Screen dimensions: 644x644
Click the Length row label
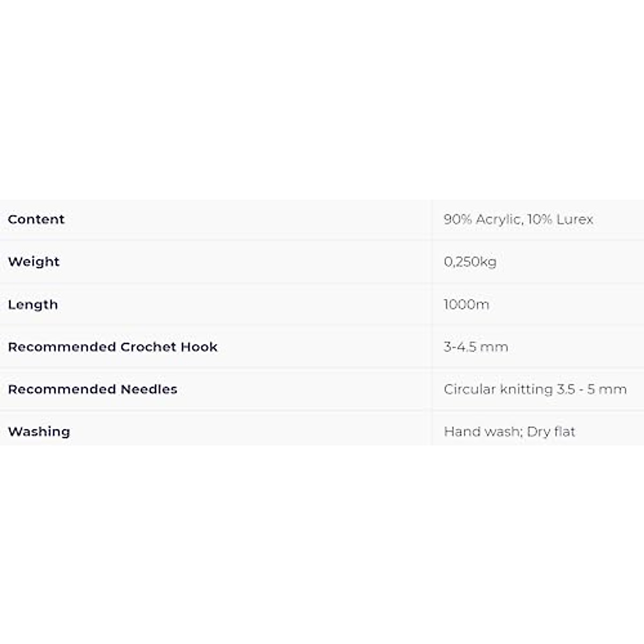click(x=33, y=304)
